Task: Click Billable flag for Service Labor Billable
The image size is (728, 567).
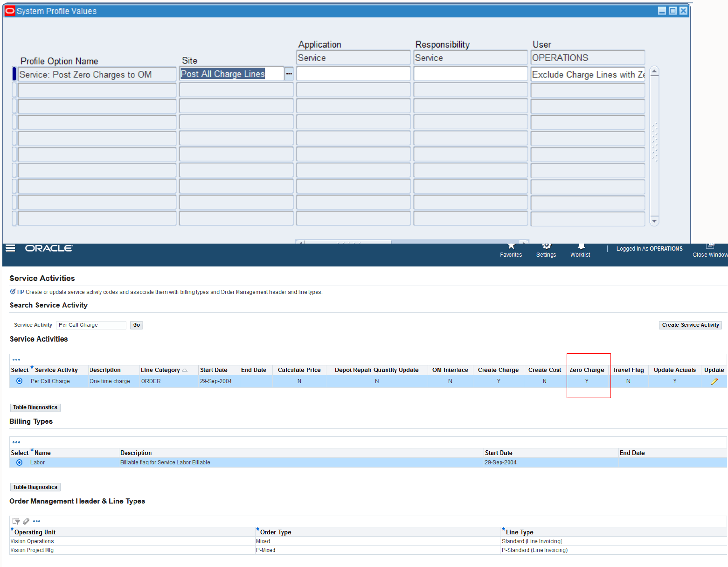Action: click(165, 462)
